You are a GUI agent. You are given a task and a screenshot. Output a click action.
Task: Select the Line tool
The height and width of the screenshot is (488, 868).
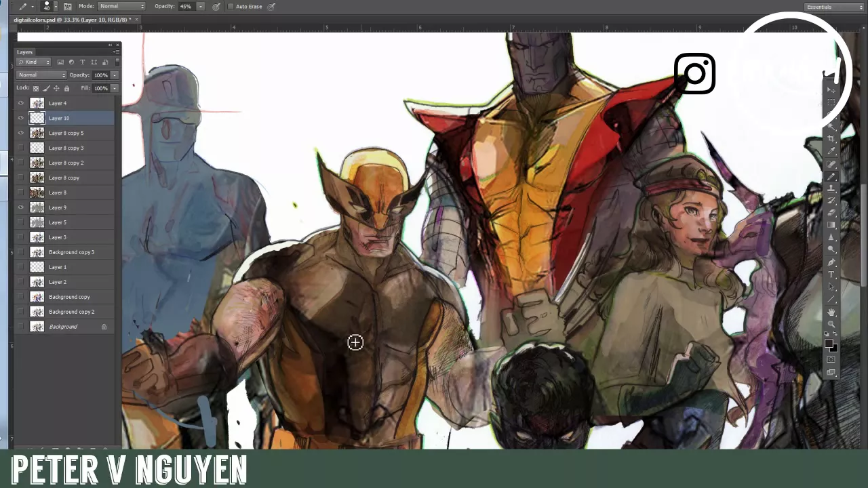pyautogui.click(x=831, y=299)
